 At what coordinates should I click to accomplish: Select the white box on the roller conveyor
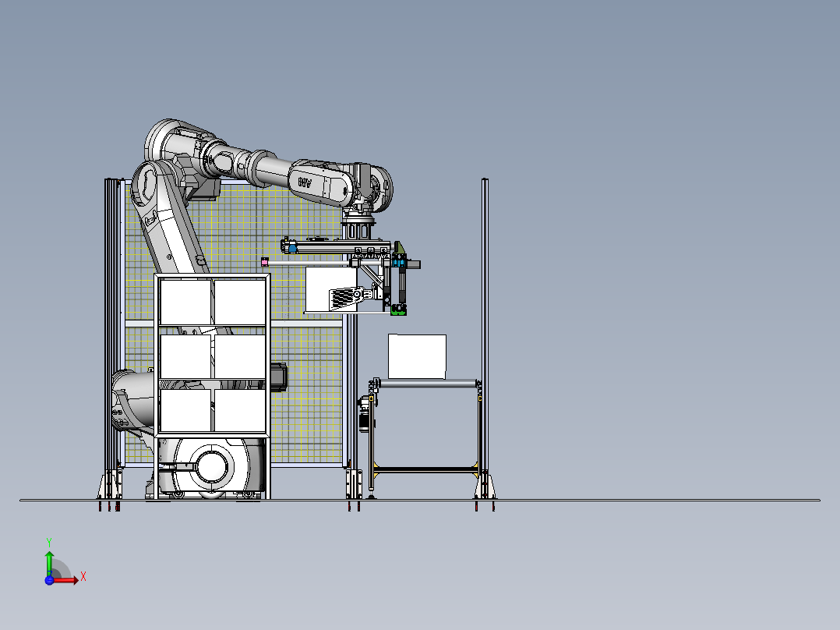[x=417, y=356]
